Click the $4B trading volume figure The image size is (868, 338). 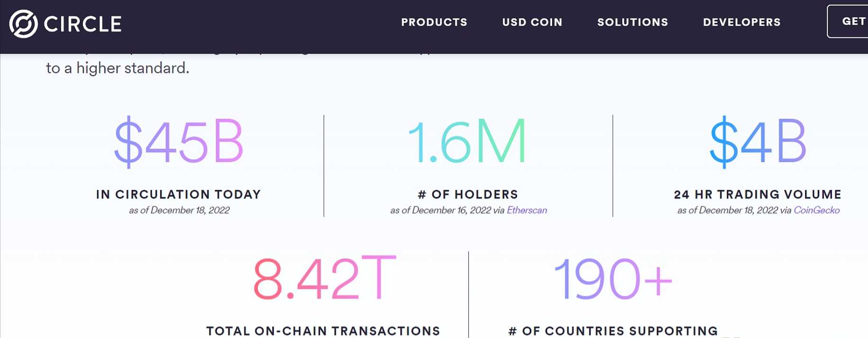(758, 142)
